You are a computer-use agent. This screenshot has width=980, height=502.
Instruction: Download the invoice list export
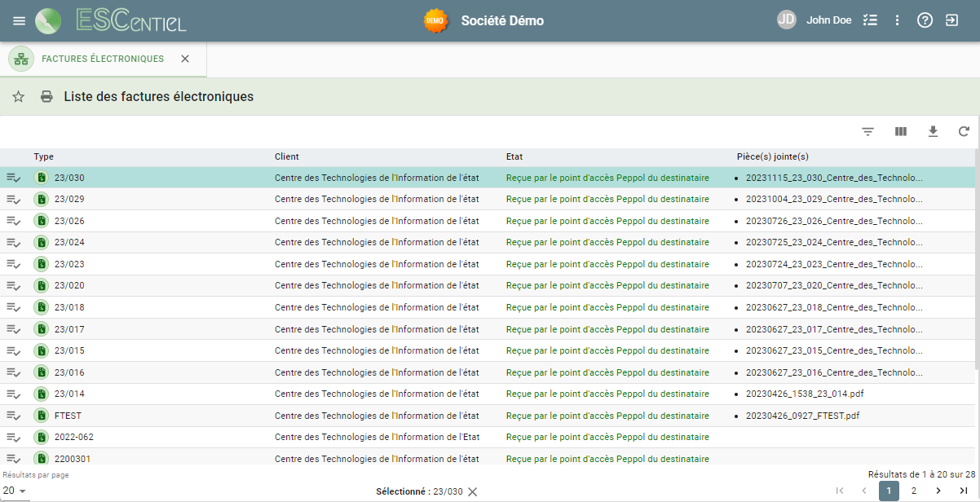(x=934, y=131)
